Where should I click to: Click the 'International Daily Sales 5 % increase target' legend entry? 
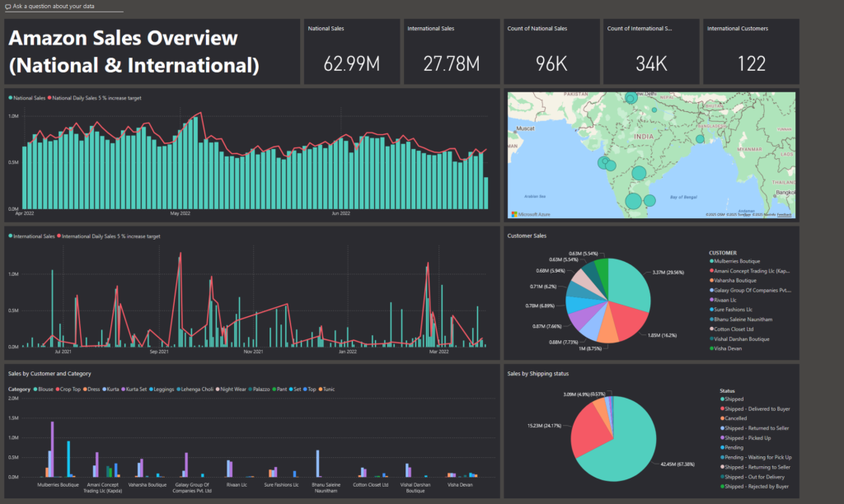[110, 236]
